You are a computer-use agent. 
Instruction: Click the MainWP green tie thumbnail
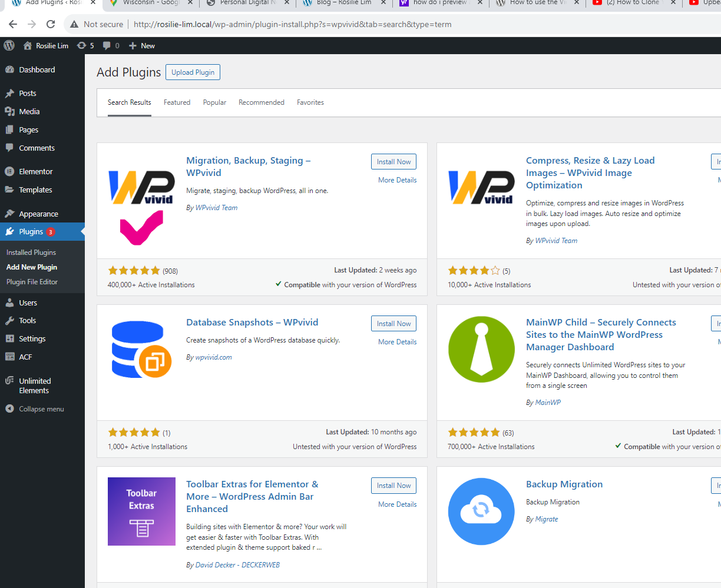[x=481, y=350]
